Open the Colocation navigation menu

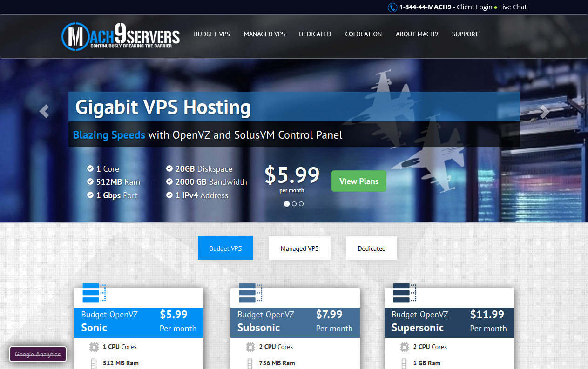[364, 34]
